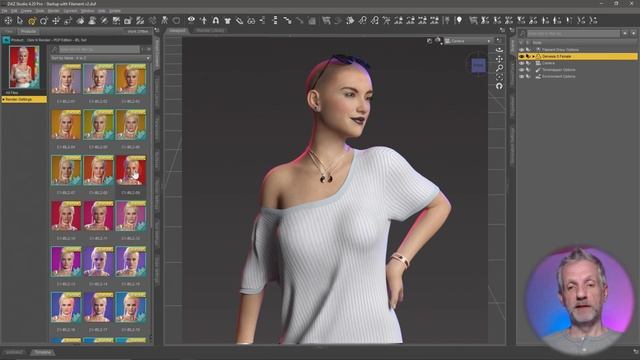
Task: Select the Translate tool with four arrows
Action: [56, 20]
